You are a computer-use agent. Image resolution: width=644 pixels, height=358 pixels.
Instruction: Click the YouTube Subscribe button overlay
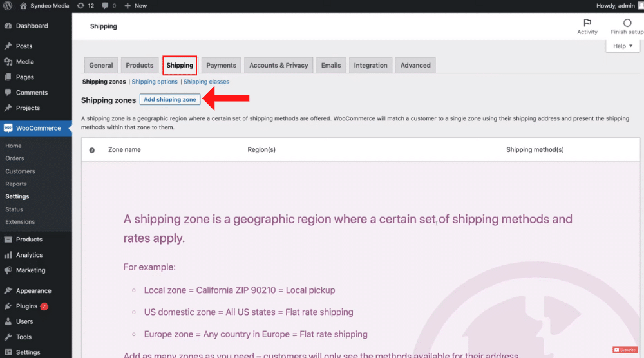point(625,350)
